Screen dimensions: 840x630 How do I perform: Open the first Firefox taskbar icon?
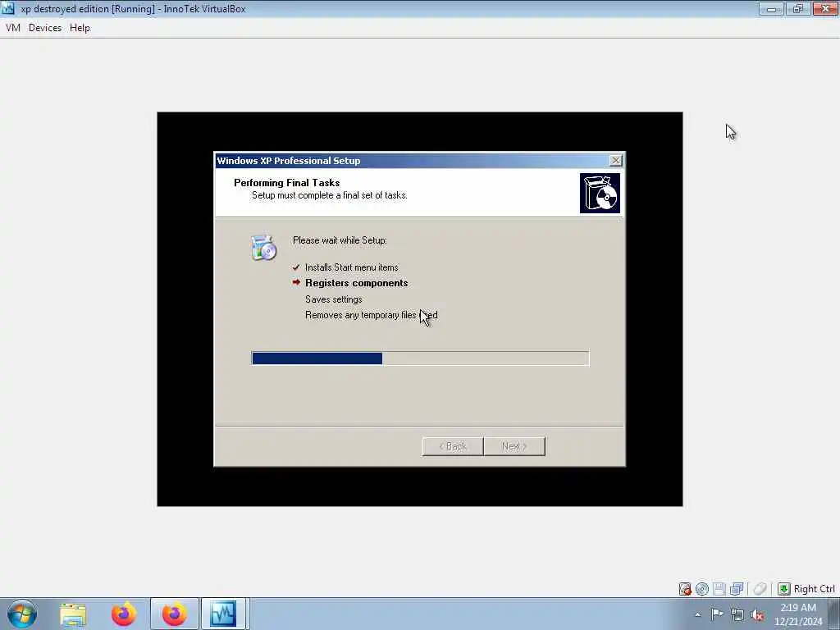coord(124,614)
